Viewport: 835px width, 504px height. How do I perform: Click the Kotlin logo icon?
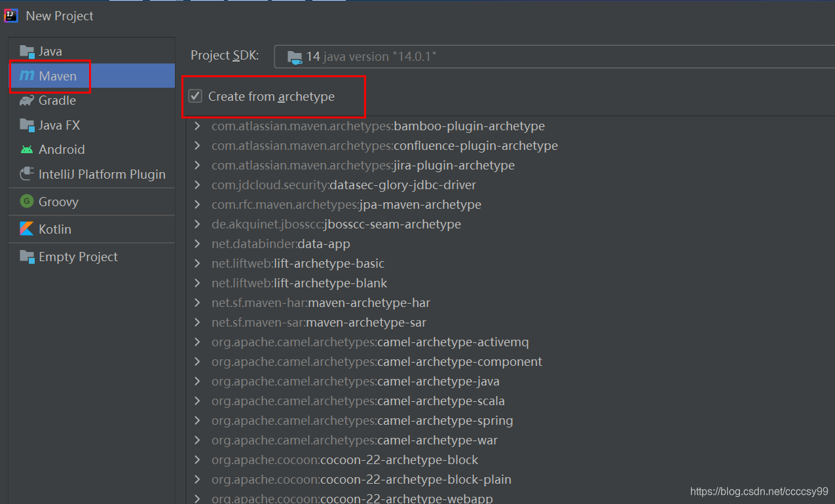pyautogui.click(x=27, y=229)
